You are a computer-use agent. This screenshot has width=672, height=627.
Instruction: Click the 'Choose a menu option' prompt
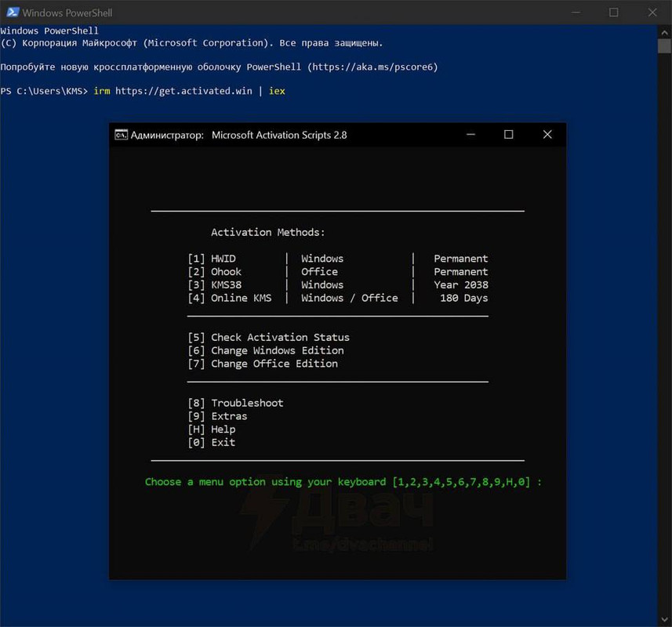point(343,482)
